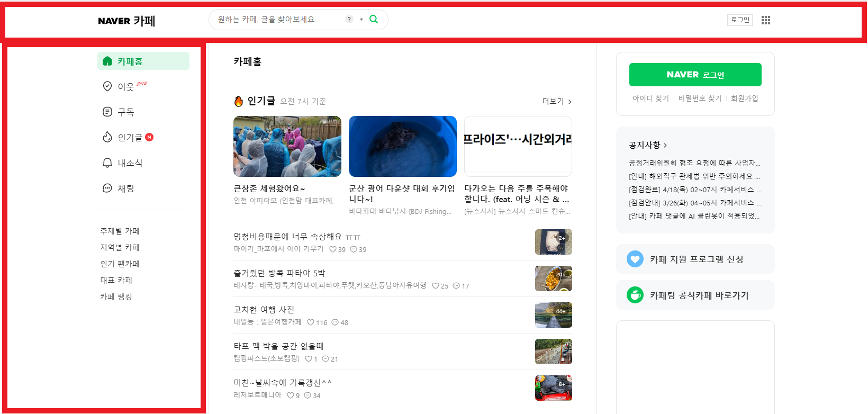The image size is (868, 414).
Task: Select 카페 랭킹 in sidebar
Action: pyautogui.click(x=116, y=296)
